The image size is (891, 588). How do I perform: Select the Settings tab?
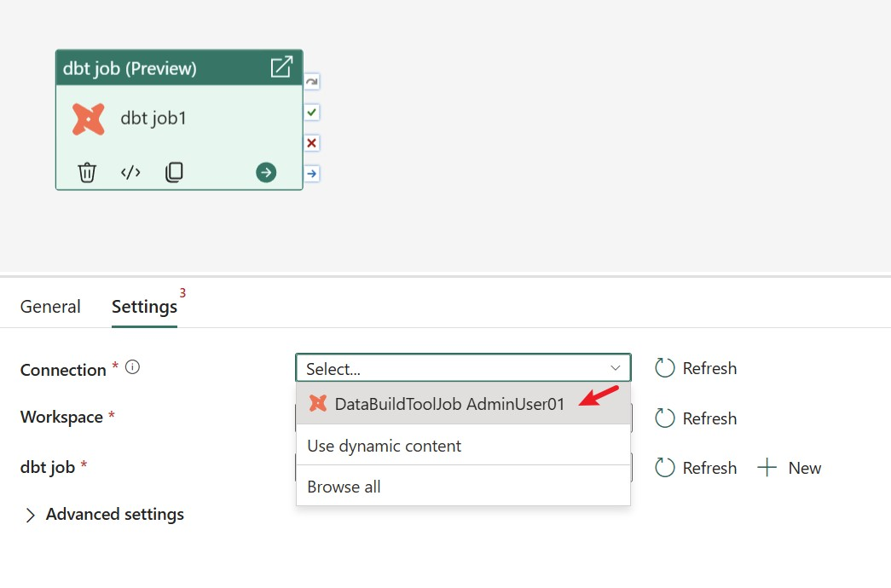click(x=143, y=308)
